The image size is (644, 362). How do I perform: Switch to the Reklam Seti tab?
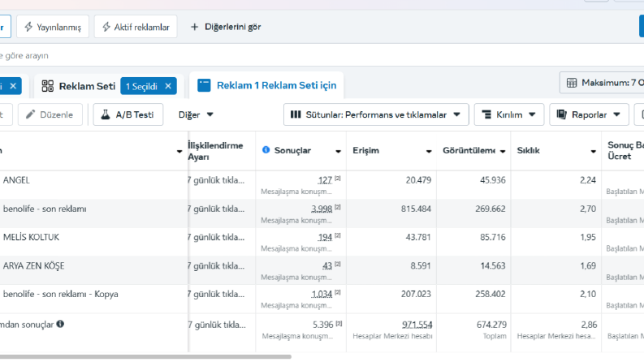pyautogui.click(x=87, y=86)
